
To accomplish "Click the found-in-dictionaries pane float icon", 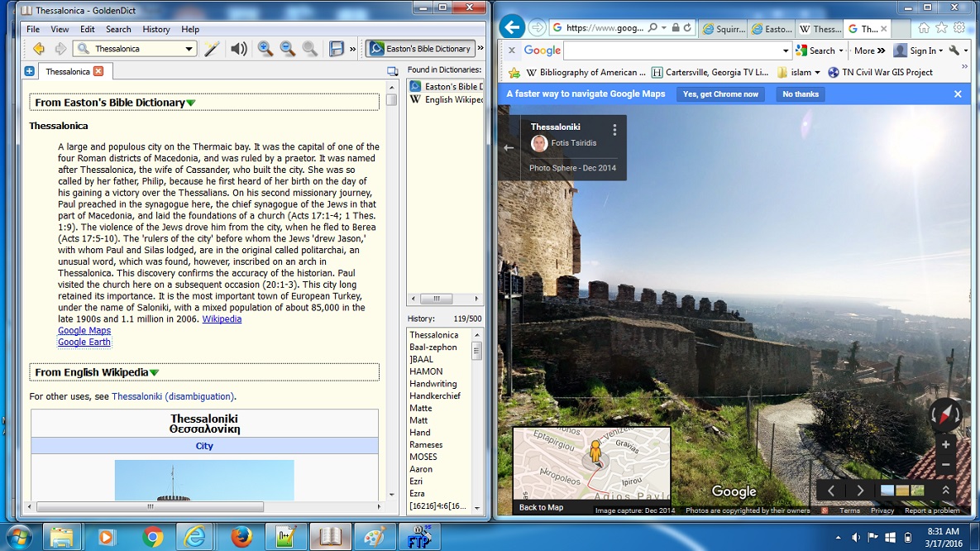I will coord(393,71).
